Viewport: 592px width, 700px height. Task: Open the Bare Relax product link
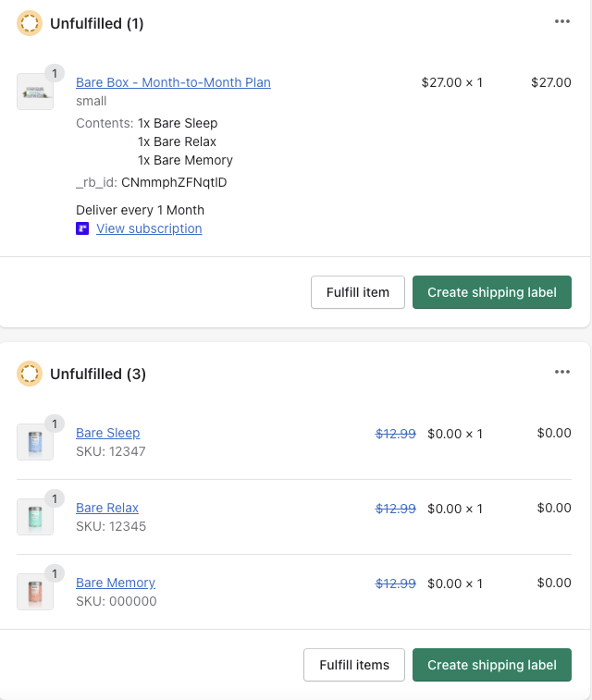[107, 508]
